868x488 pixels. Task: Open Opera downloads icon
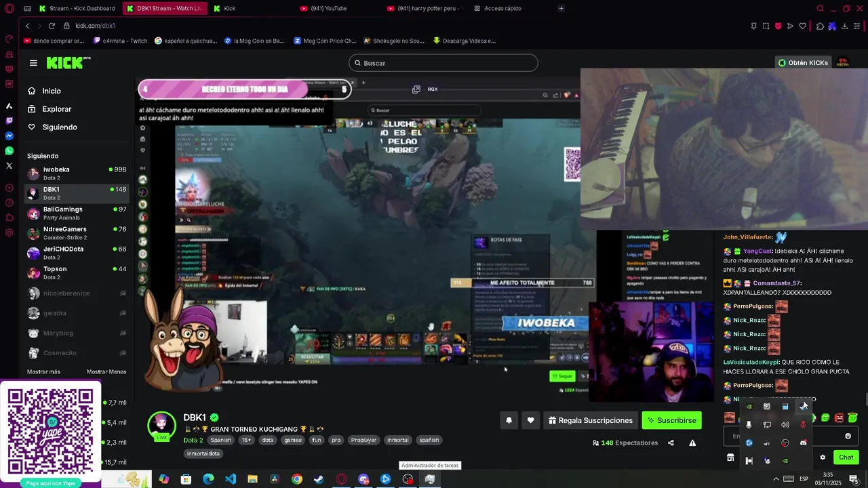844,26
